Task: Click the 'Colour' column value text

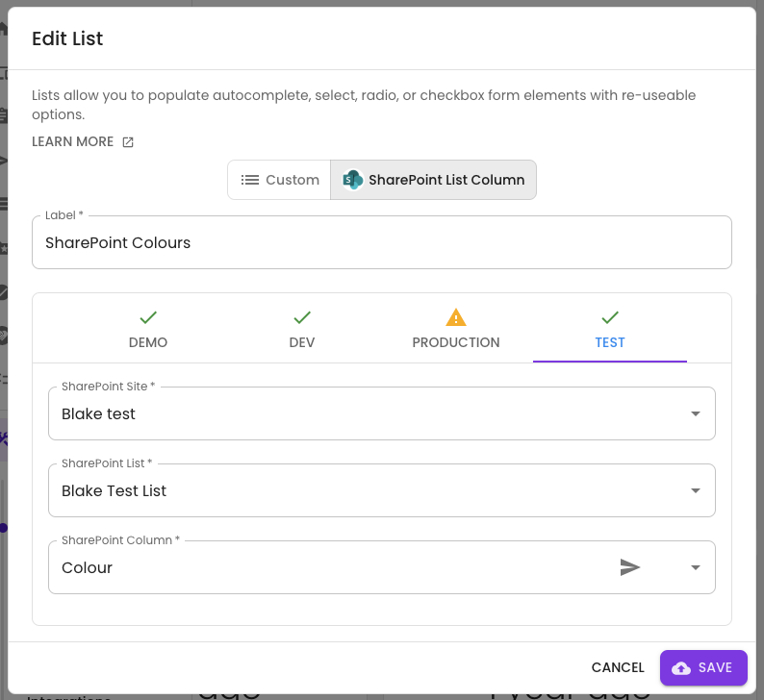Action: tap(87, 567)
